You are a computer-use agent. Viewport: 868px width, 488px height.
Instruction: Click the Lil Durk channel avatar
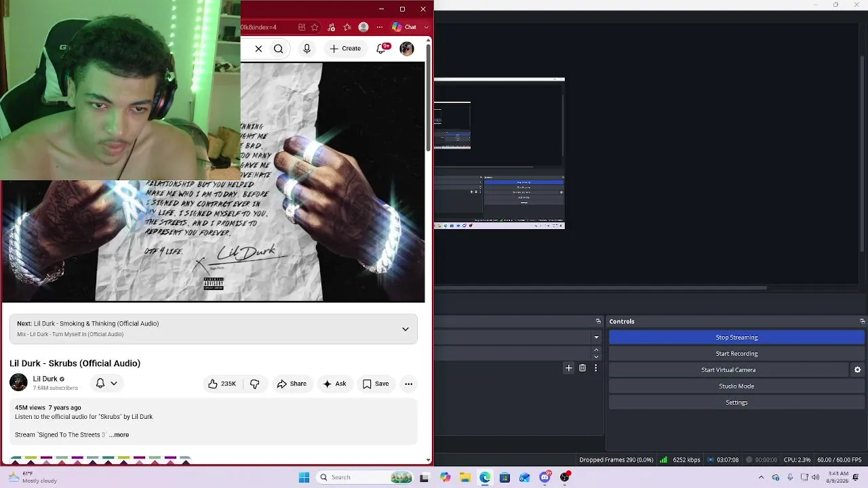point(18,383)
